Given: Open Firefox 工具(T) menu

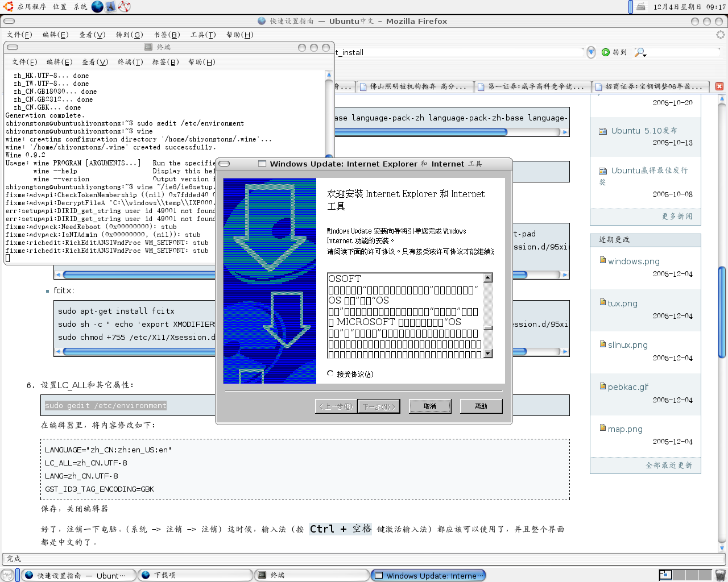Looking at the screenshot, I should click(203, 35).
